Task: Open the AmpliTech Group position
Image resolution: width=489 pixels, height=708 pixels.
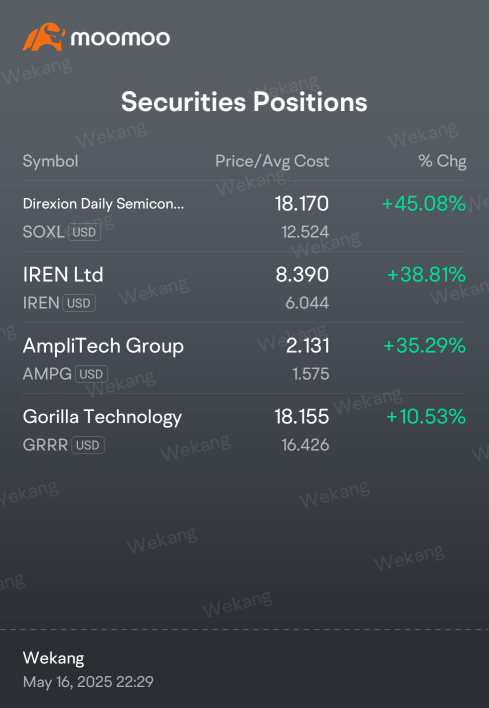Action: pos(244,359)
